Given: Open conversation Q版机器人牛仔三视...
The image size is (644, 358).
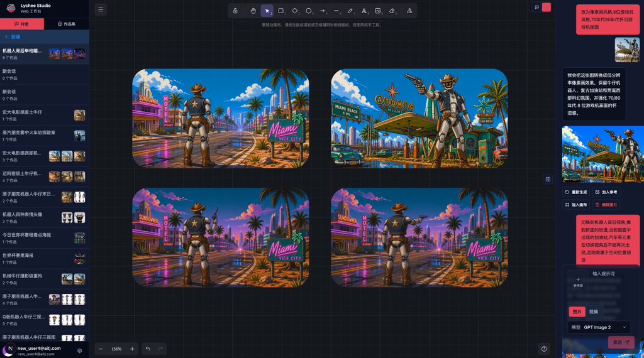Looking at the screenshot, I should [45, 320].
